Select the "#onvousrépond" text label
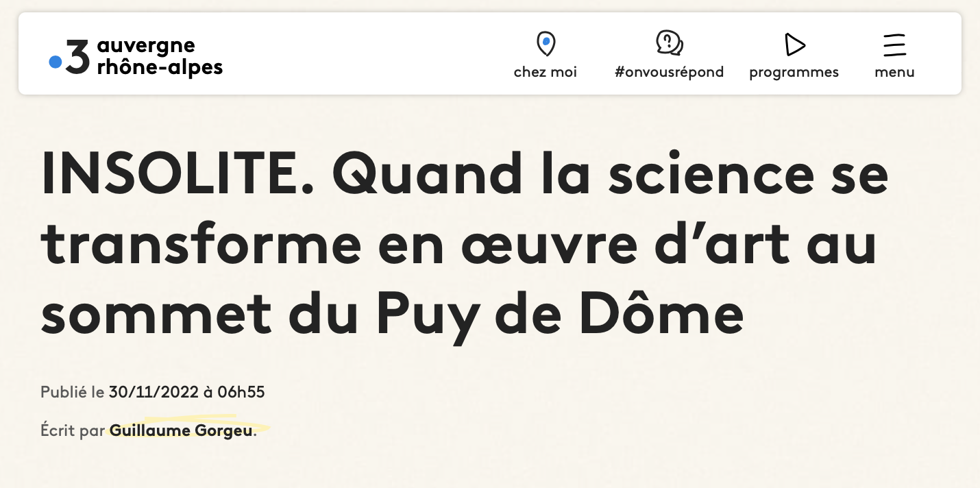Image resolution: width=980 pixels, height=488 pixels. pos(670,72)
